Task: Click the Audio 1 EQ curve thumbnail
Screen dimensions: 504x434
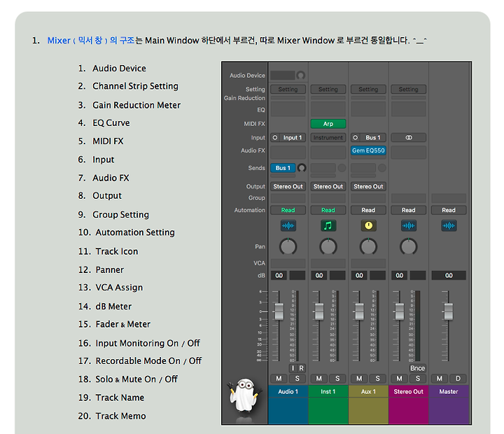Action: 288,109
